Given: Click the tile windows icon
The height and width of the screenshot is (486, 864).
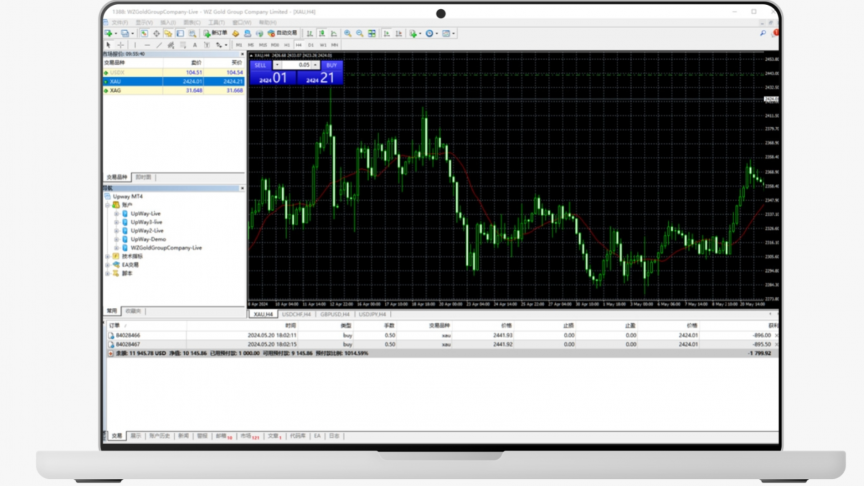Looking at the screenshot, I should coord(372,33).
